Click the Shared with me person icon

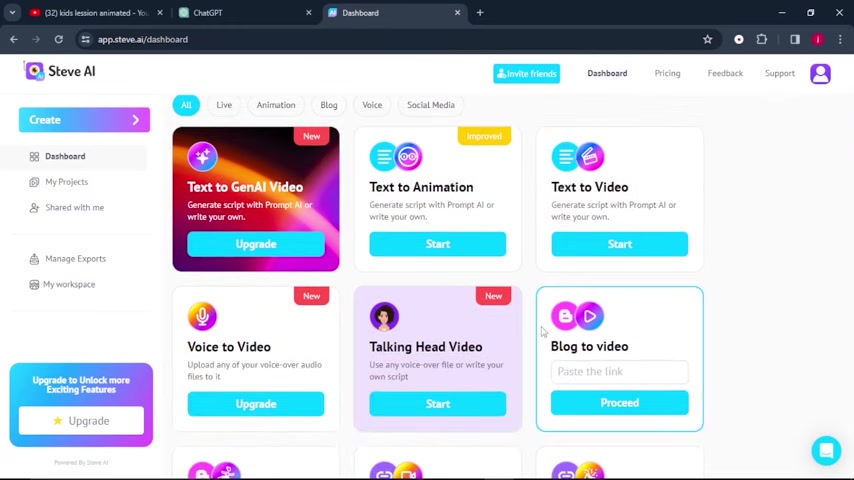pyautogui.click(x=34, y=208)
